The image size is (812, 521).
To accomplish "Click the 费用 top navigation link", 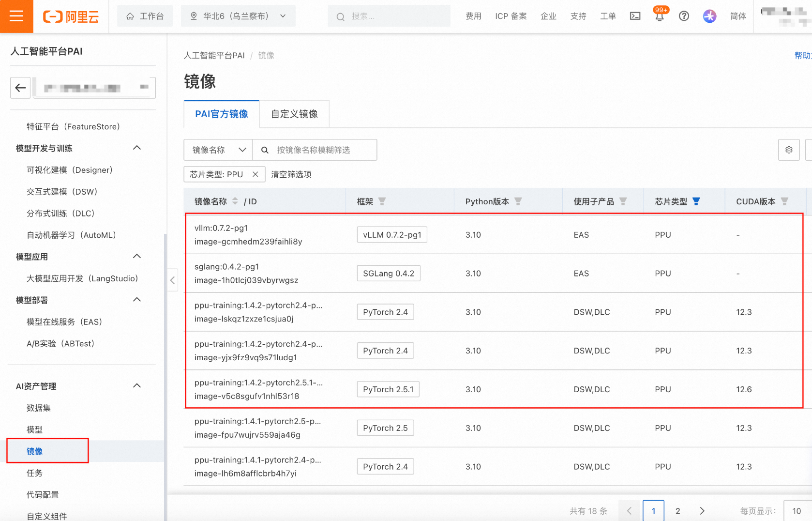I will [x=473, y=16].
